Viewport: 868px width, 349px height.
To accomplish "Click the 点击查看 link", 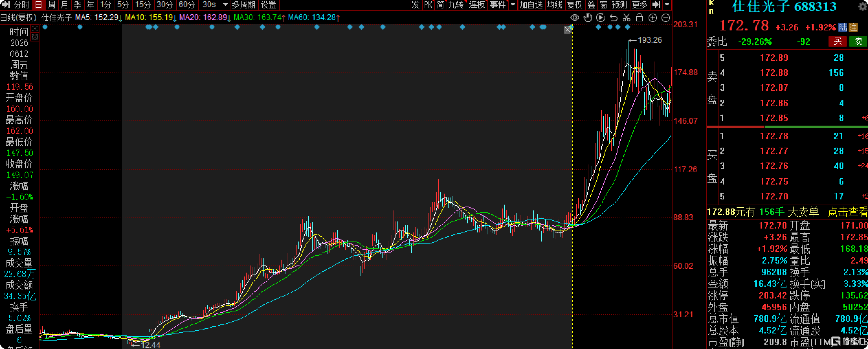I will 847,212.
